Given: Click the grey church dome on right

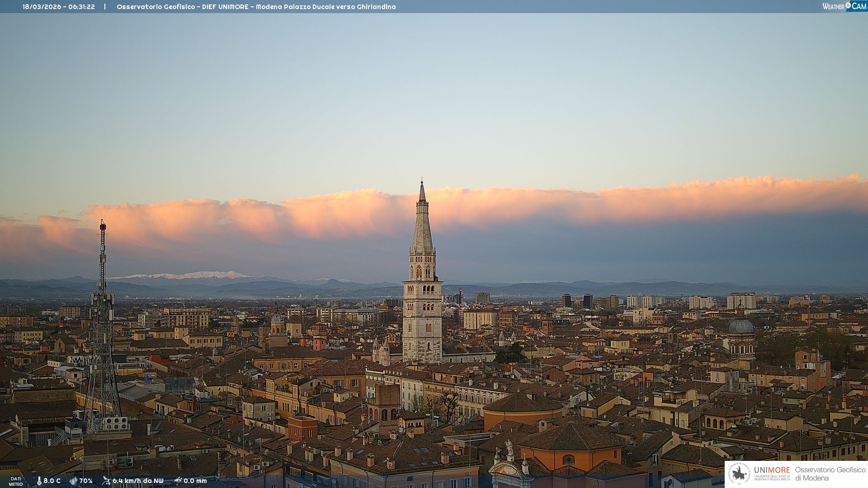Looking at the screenshot, I should (x=741, y=327).
